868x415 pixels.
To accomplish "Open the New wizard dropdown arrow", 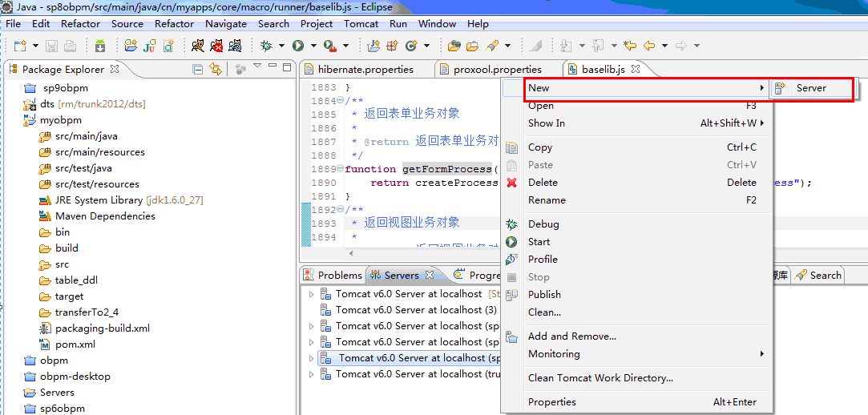I will pyautogui.click(x=36, y=46).
